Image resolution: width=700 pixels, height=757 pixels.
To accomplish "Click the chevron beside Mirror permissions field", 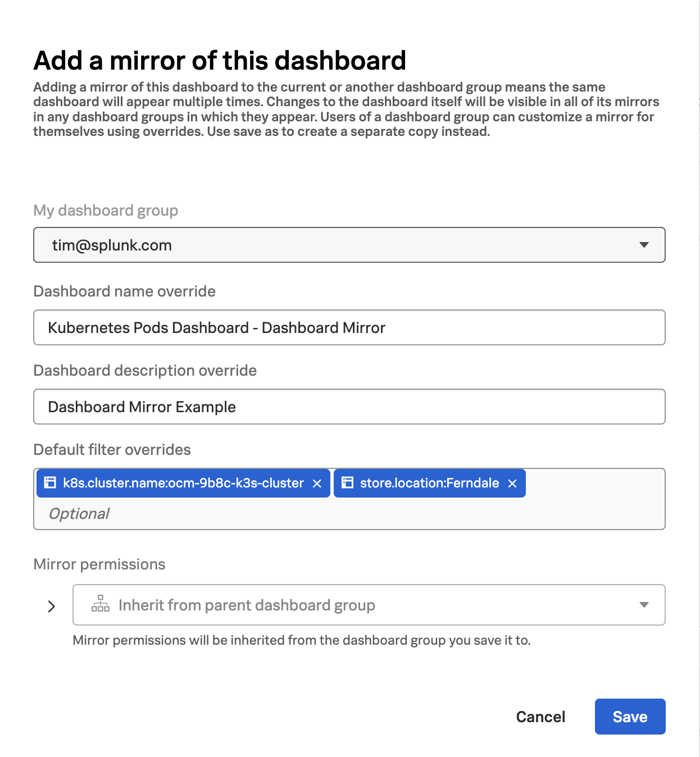I will click(x=52, y=606).
